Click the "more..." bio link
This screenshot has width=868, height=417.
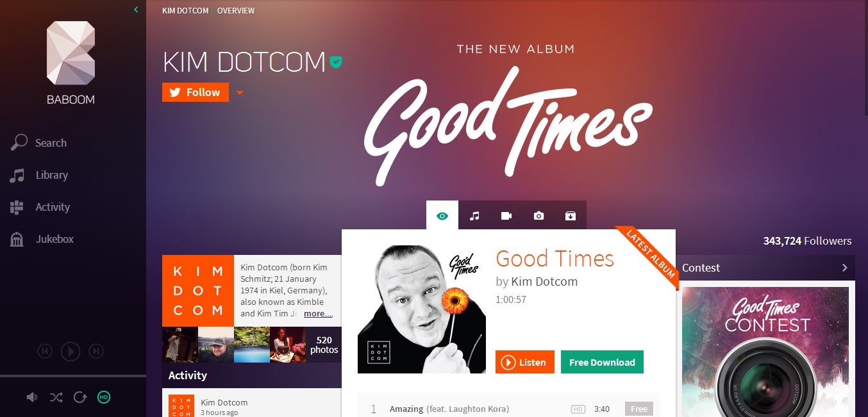point(318,314)
